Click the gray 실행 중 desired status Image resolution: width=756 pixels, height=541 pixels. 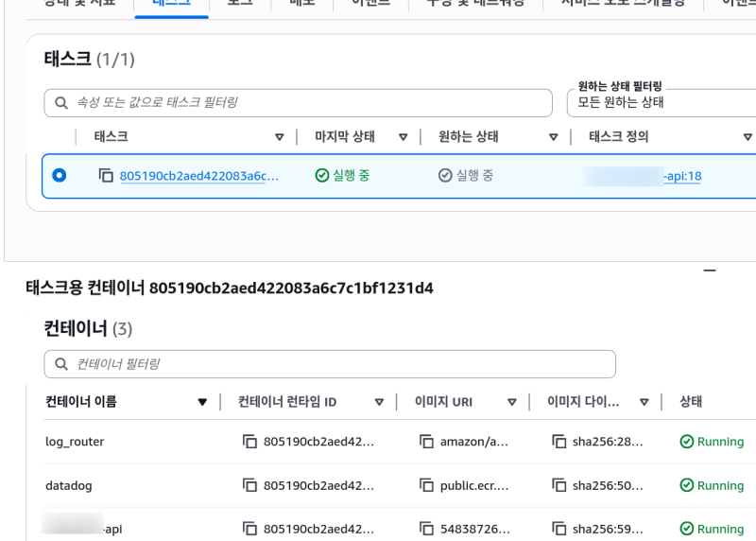click(x=466, y=175)
